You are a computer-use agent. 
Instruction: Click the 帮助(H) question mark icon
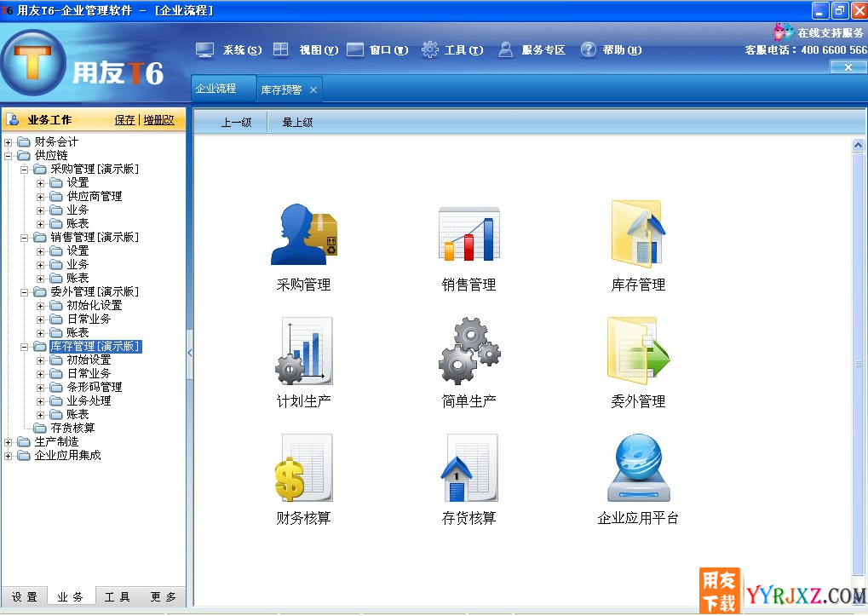588,49
